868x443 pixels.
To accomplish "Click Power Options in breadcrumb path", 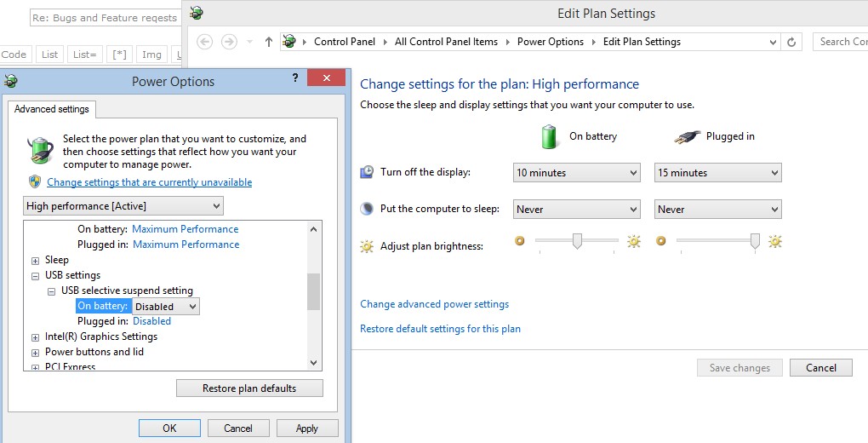I will [x=550, y=42].
